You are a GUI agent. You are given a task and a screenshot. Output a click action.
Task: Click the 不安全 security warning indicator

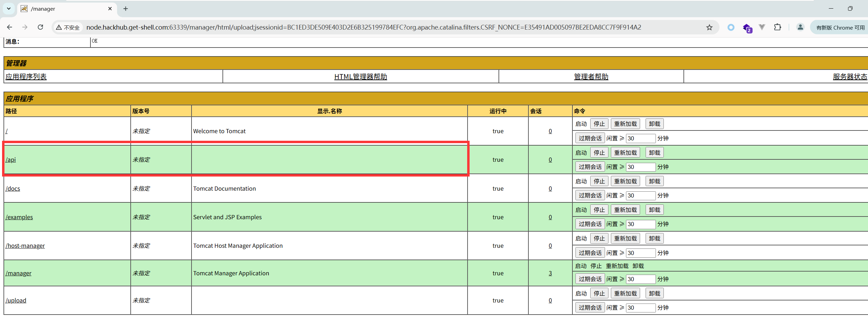[x=67, y=27]
